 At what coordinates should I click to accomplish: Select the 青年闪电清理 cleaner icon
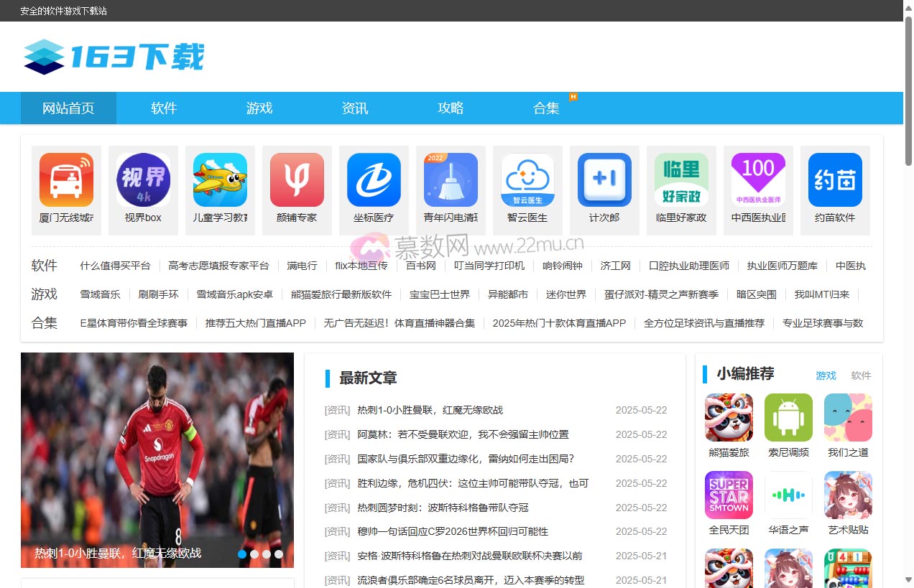click(x=451, y=180)
